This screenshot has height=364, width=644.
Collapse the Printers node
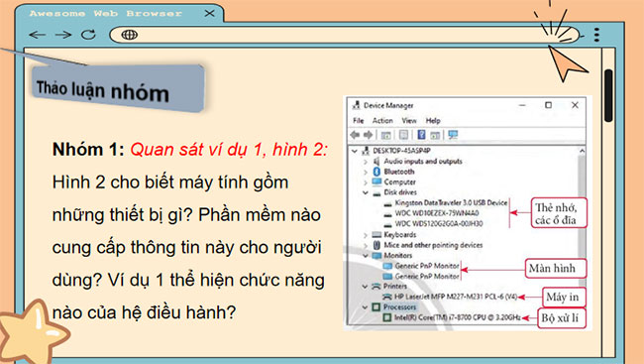(x=365, y=287)
